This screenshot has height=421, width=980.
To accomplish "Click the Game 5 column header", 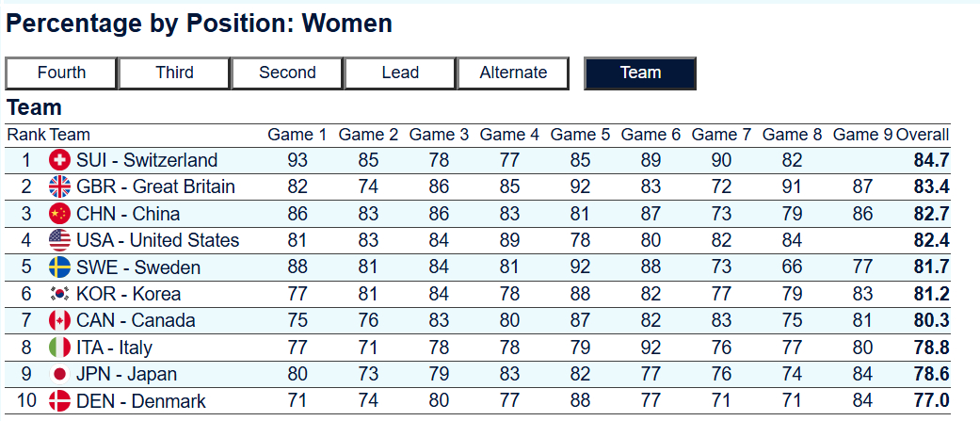I will tap(580, 135).
